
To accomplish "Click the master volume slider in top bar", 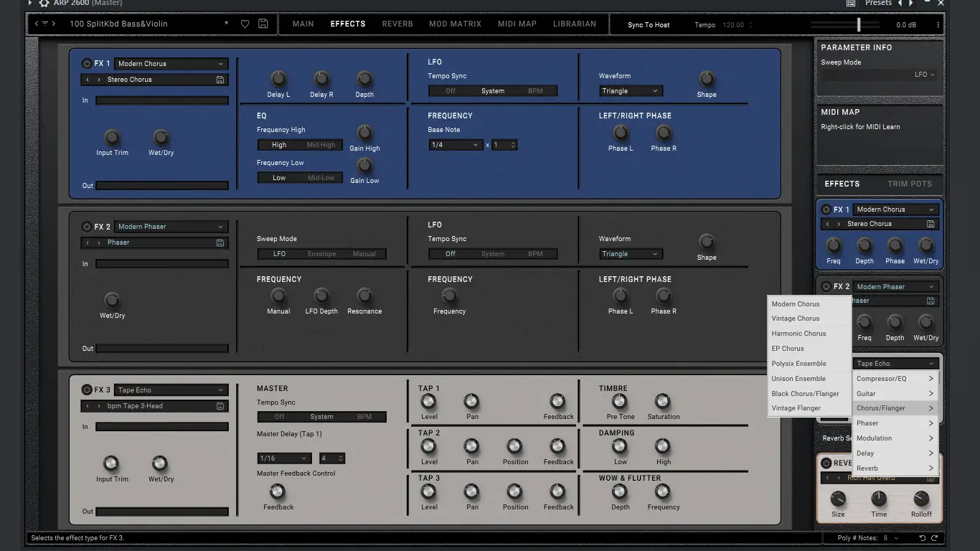I will point(858,24).
